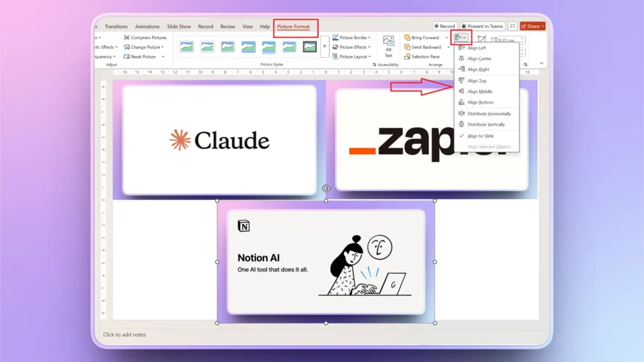Click the Share button
Viewport: 644px width, 362px height.
pos(532,26)
